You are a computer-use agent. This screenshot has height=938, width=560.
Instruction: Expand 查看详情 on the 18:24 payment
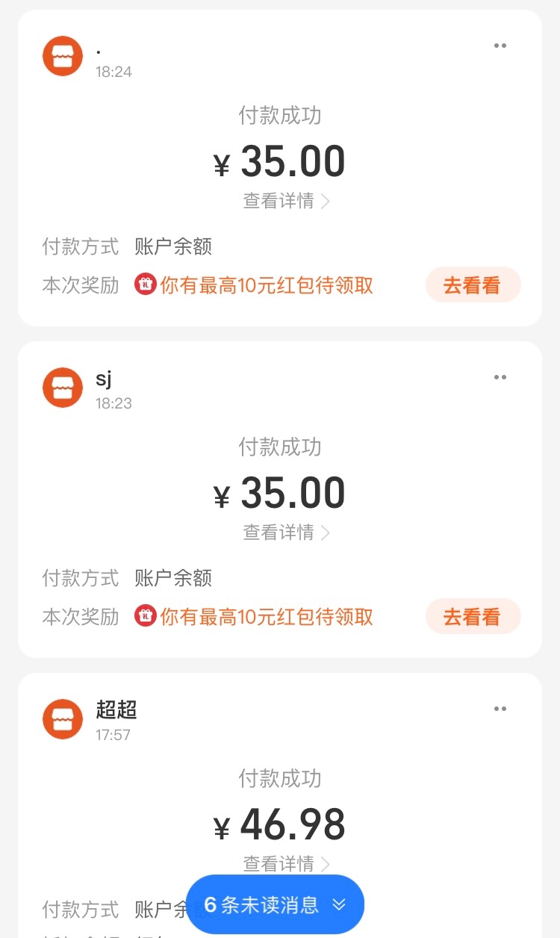[286, 201]
